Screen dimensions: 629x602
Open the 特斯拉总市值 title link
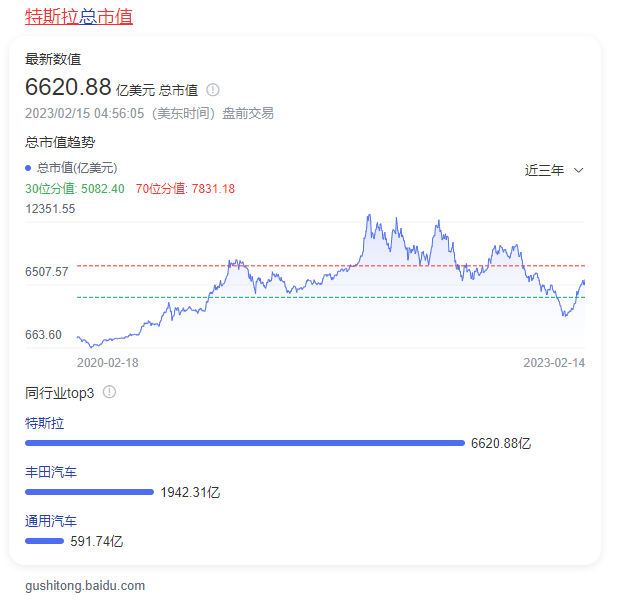[79, 16]
